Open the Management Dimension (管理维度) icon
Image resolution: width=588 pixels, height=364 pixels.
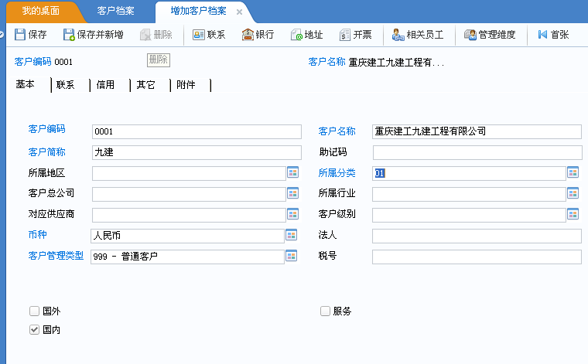(470, 35)
